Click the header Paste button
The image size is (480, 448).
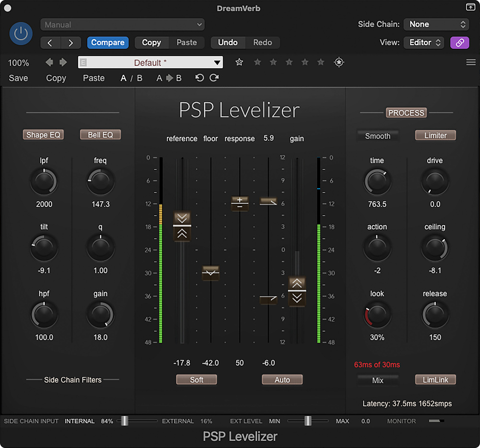186,43
